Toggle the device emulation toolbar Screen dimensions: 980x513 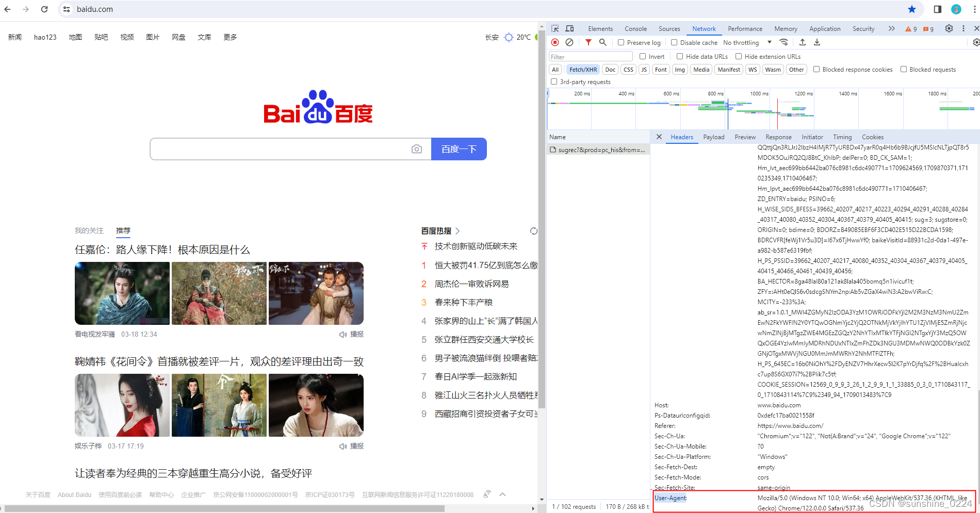click(x=569, y=28)
